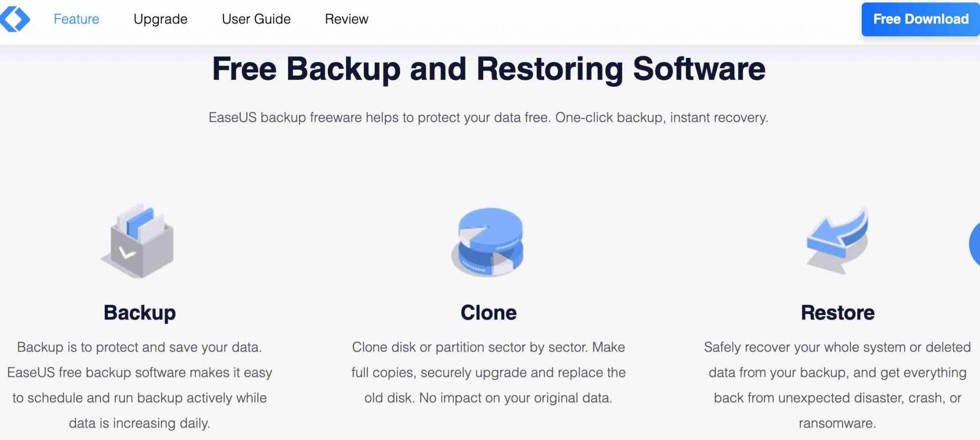Viewport: 980px width, 440px height.
Task: Switch to the User Guide section
Action: pos(256,19)
